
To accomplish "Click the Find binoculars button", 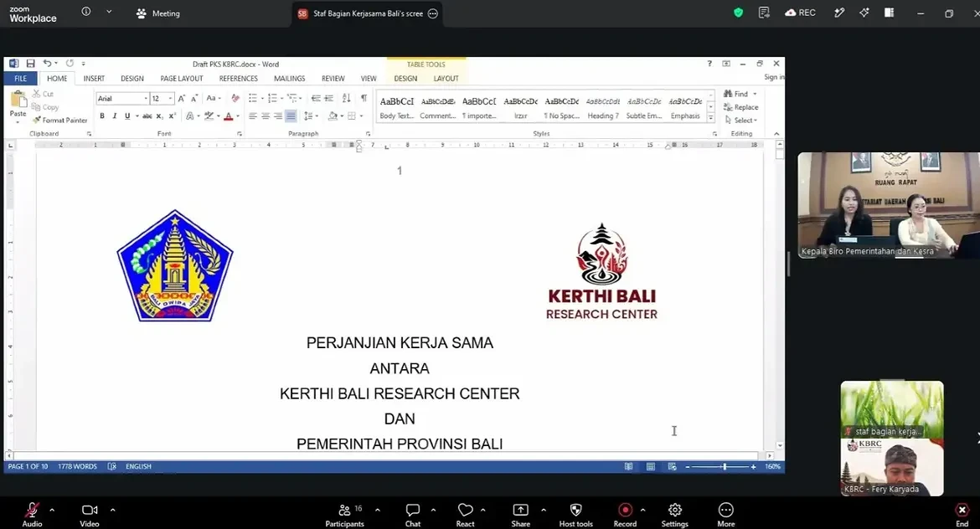I will (740, 94).
